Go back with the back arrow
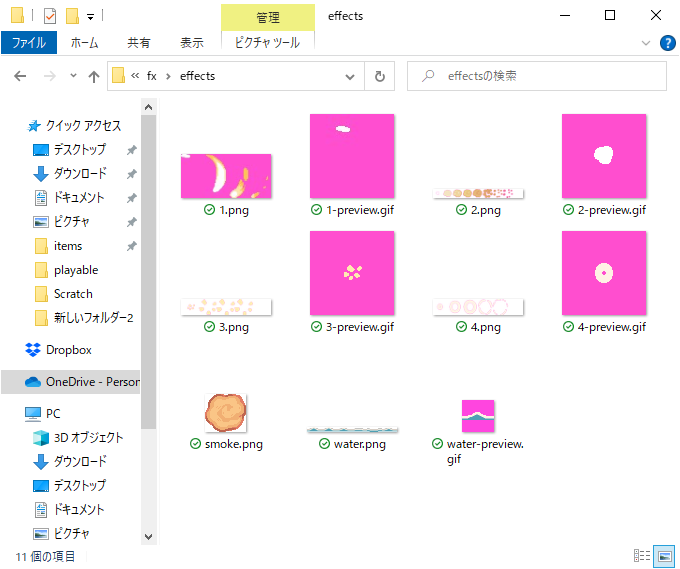 tap(20, 76)
